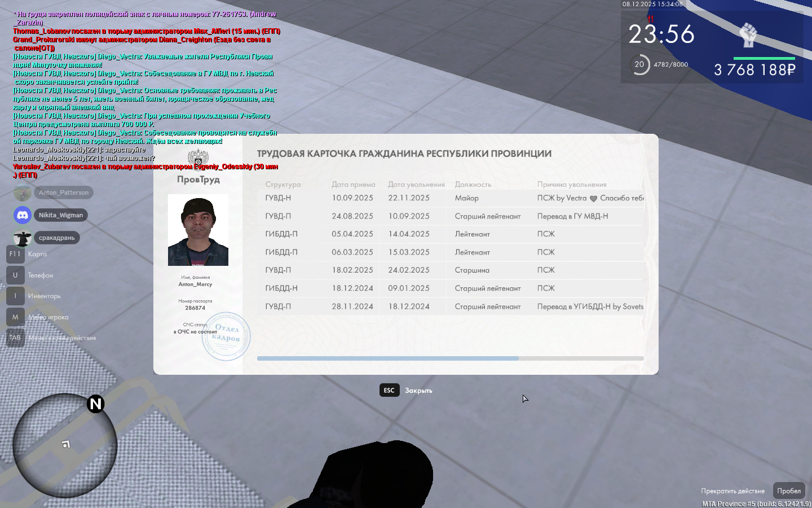Click the Anton_Mercy photo on the card
Viewport: 812px width, 508px height.
click(198, 230)
